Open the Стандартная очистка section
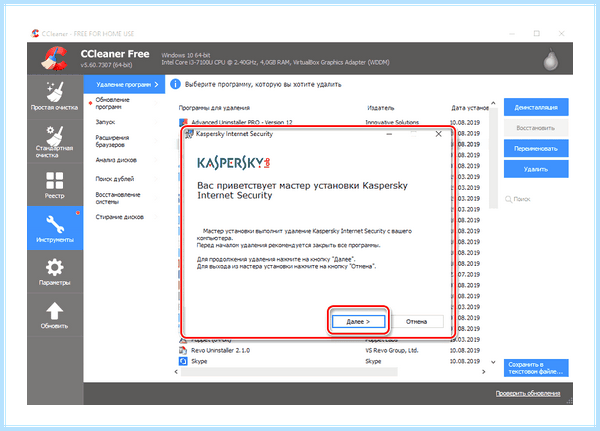The image size is (600, 431). 55,141
